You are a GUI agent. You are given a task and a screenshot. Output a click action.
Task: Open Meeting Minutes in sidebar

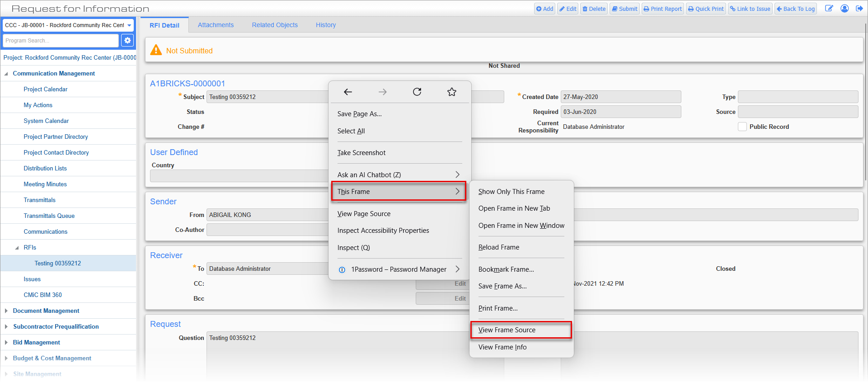click(45, 184)
